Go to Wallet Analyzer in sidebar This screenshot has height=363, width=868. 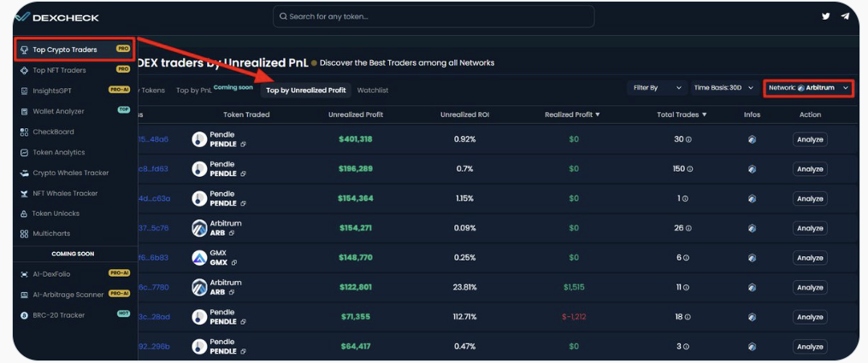tap(58, 111)
